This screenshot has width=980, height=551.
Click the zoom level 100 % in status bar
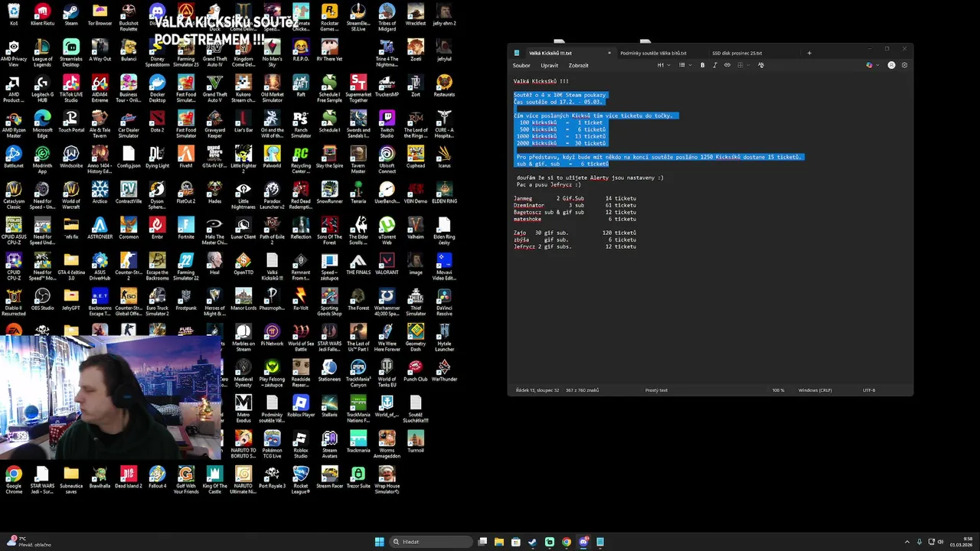(778, 390)
